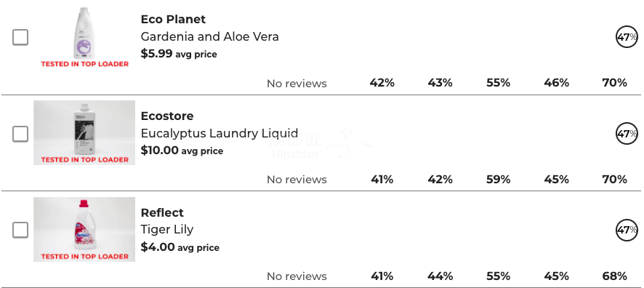Open the Tiger Lily product link
644x288 pixels.
[x=167, y=229]
